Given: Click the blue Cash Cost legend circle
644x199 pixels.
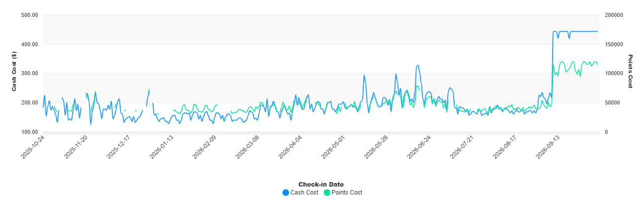Looking at the screenshot, I should pyautogui.click(x=285, y=193).
